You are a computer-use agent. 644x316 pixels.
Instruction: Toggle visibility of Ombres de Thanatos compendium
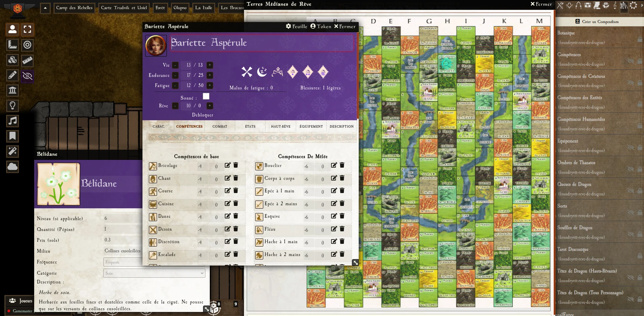(630, 169)
